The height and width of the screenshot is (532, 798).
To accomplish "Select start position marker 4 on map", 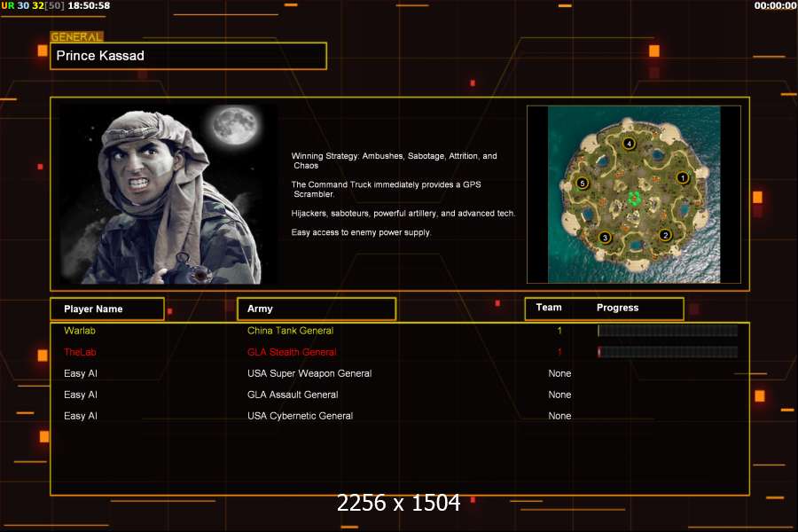I will tap(629, 143).
